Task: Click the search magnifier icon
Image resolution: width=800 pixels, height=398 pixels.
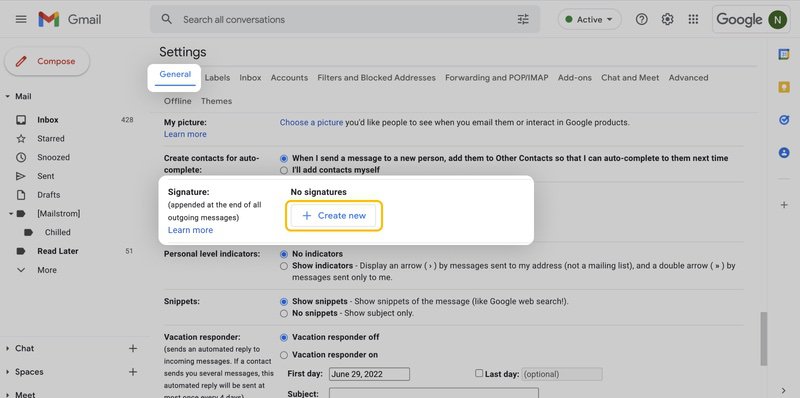Action: pos(166,19)
